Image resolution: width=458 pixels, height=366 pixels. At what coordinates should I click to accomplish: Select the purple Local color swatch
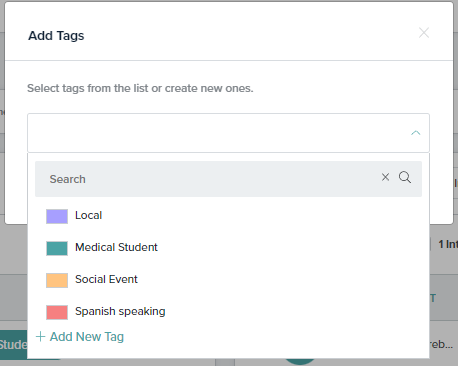pos(57,216)
